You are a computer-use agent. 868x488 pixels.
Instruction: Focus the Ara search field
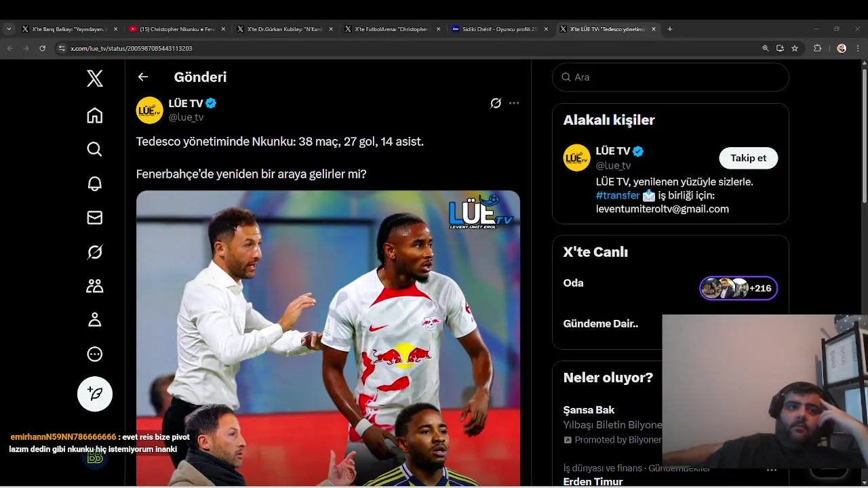click(671, 77)
